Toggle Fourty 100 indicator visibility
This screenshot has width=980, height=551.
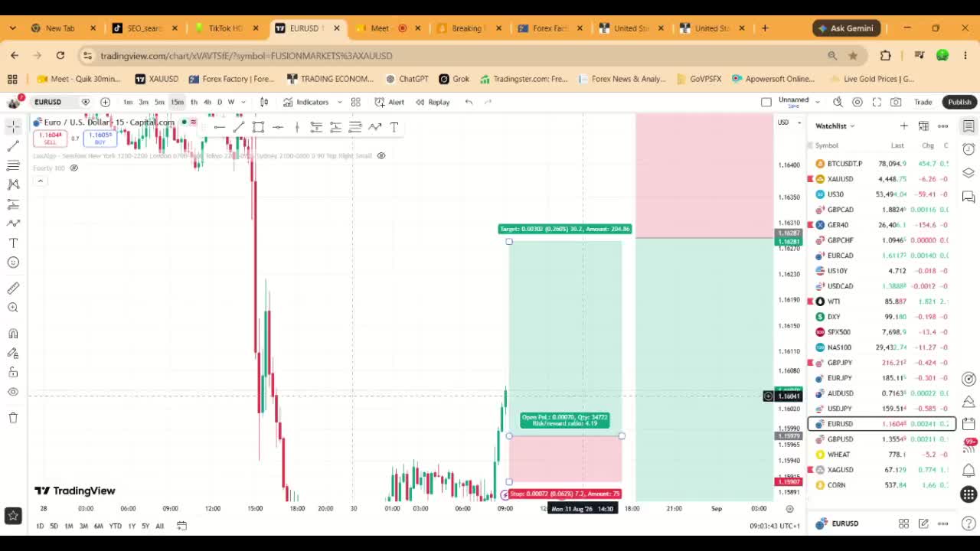coord(74,168)
